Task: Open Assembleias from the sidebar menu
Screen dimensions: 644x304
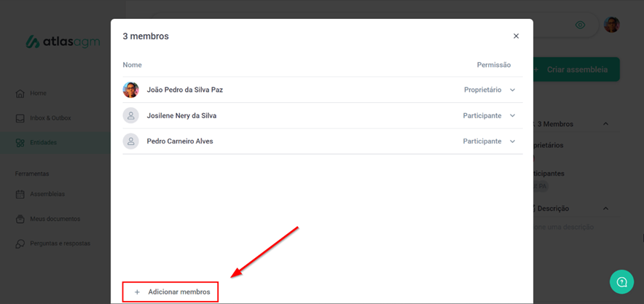Action: (x=47, y=195)
